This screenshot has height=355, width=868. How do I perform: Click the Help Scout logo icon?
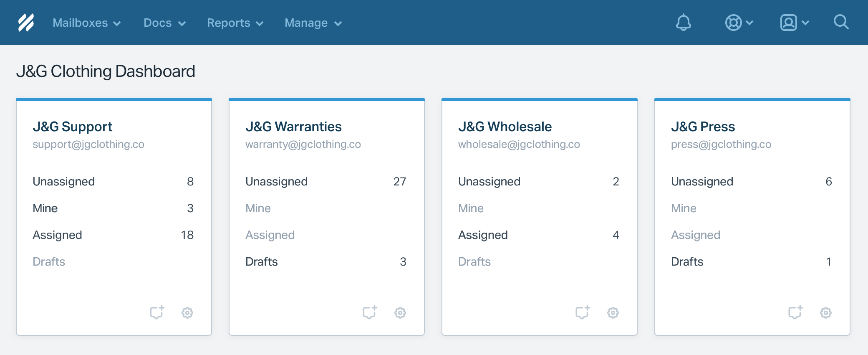(x=26, y=23)
